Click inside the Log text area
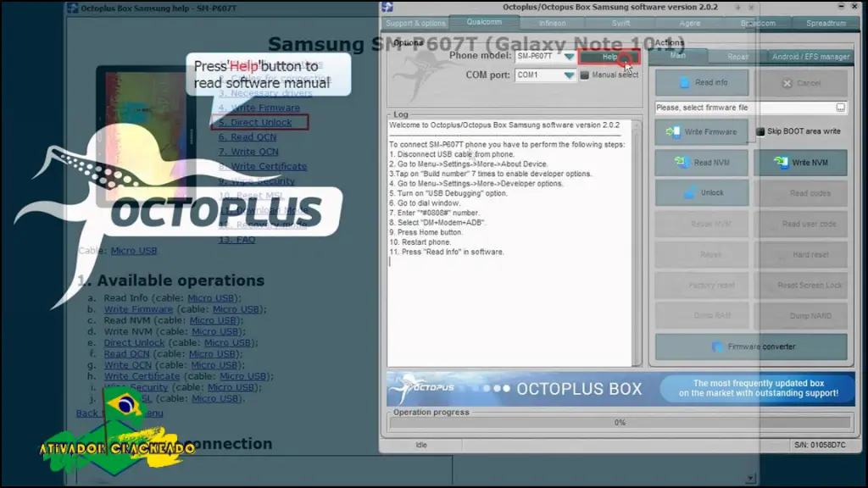868x488 pixels. pyautogui.click(x=509, y=243)
